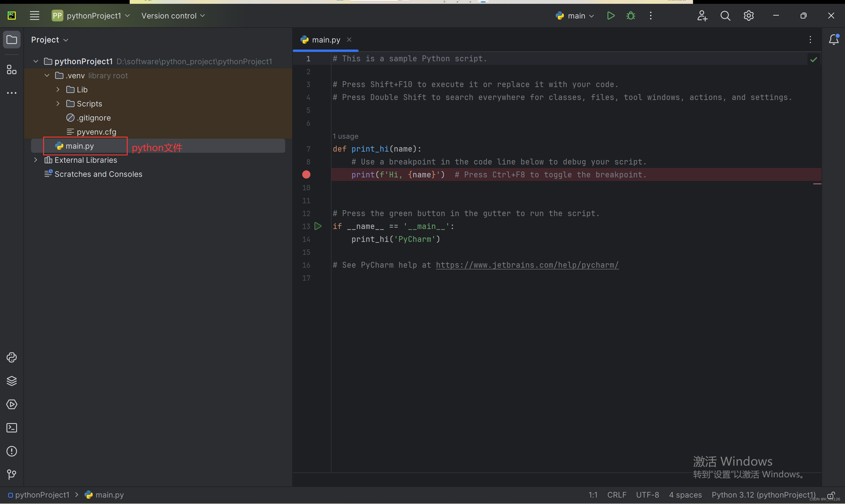
Task: Open the Problems tool window
Action: coord(11,451)
